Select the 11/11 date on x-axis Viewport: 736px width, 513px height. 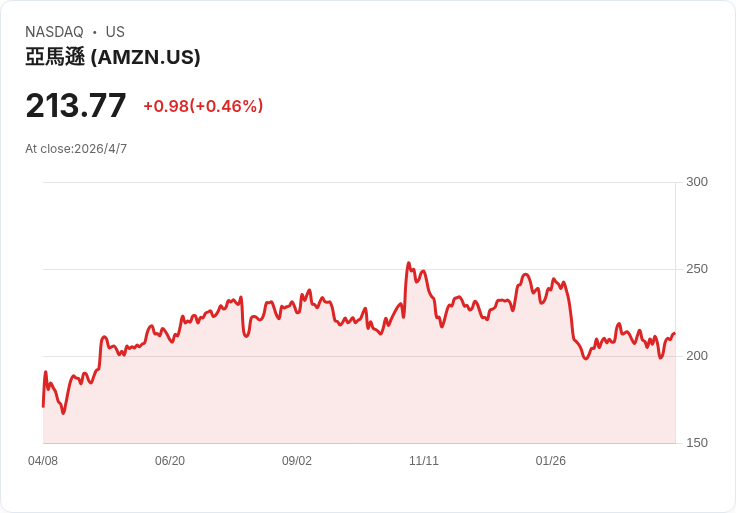tap(424, 461)
